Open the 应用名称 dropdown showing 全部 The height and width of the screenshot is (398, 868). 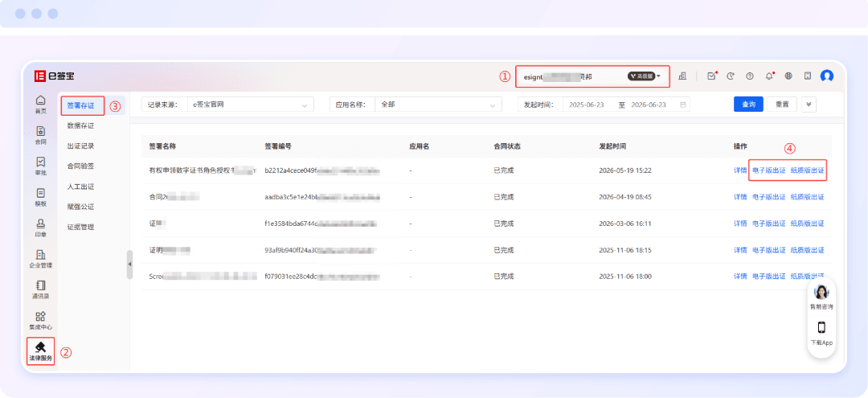[x=438, y=105]
